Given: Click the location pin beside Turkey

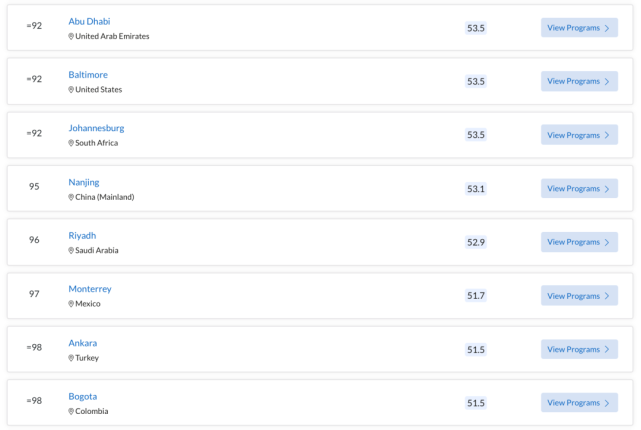Looking at the screenshot, I should click(x=71, y=358).
